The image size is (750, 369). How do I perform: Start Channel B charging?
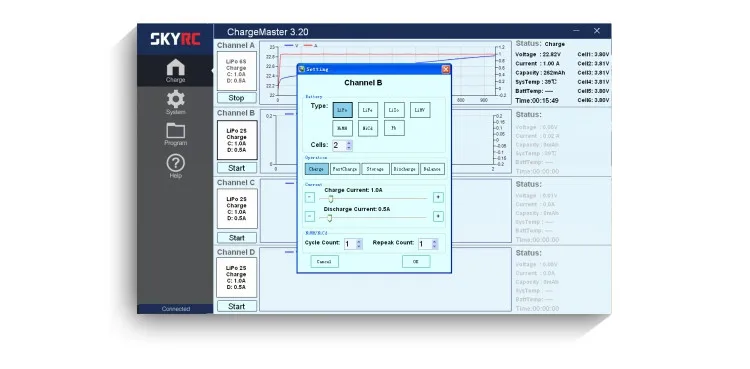(x=236, y=168)
